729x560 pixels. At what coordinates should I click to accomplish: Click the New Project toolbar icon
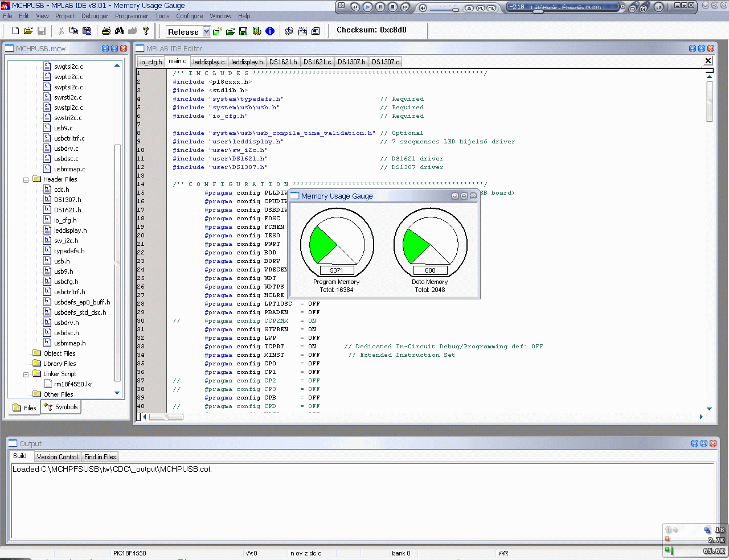pyautogui.click(x=218, y=31)
